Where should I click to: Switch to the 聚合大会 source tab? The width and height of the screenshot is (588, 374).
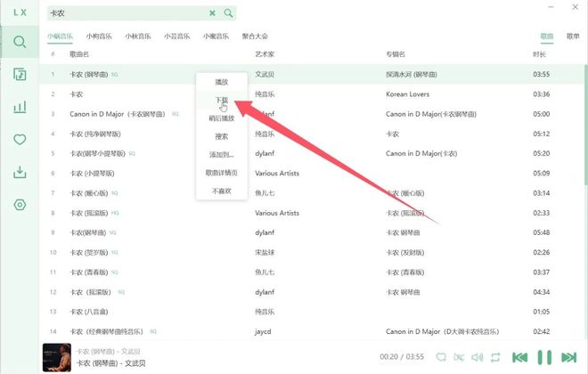[255, 37]
